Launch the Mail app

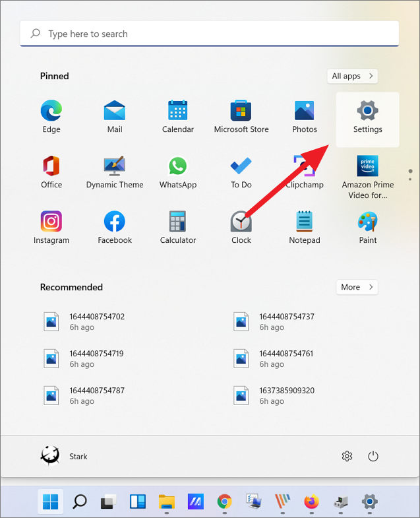115,116
